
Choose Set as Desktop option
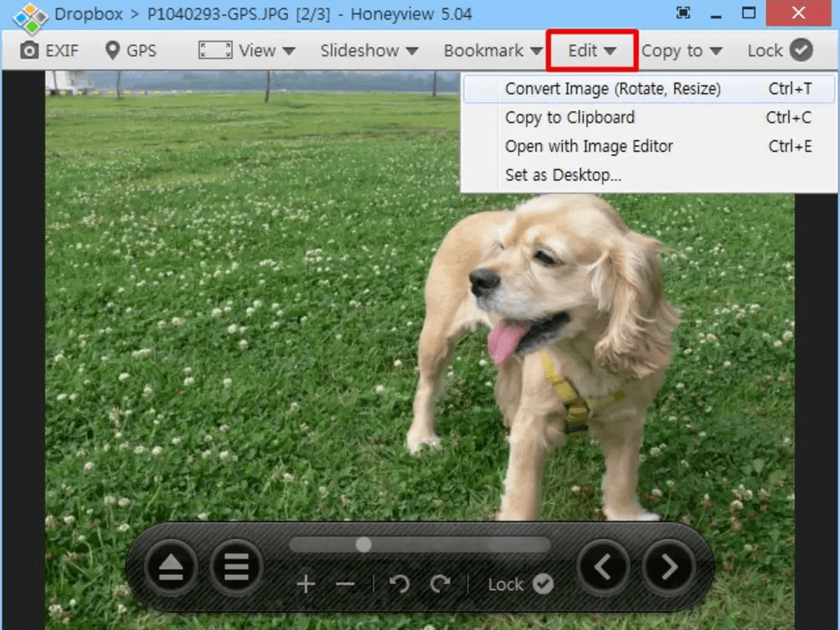click(x=563, y=175)
